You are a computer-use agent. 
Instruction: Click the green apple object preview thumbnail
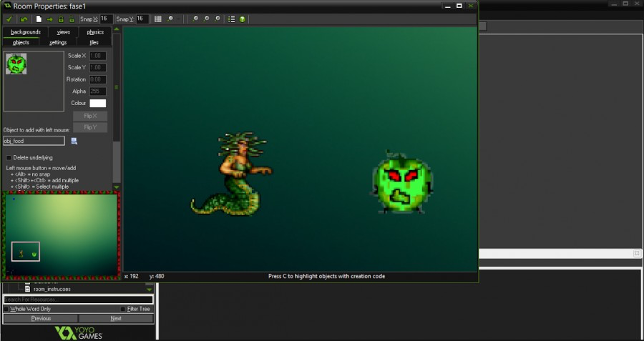pos(16,64)
